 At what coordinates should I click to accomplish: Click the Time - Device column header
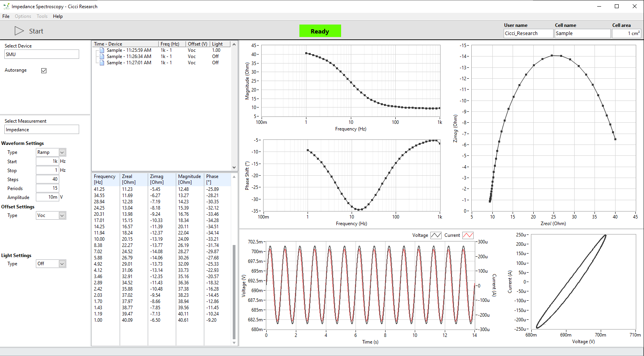[x=126, y=44]
